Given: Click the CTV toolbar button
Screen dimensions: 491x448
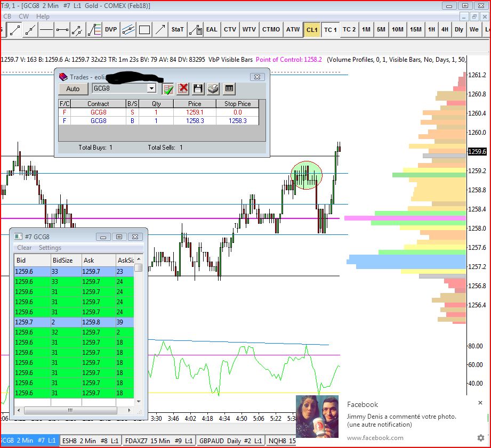Looking at the screenshot, I should (230, 30).
